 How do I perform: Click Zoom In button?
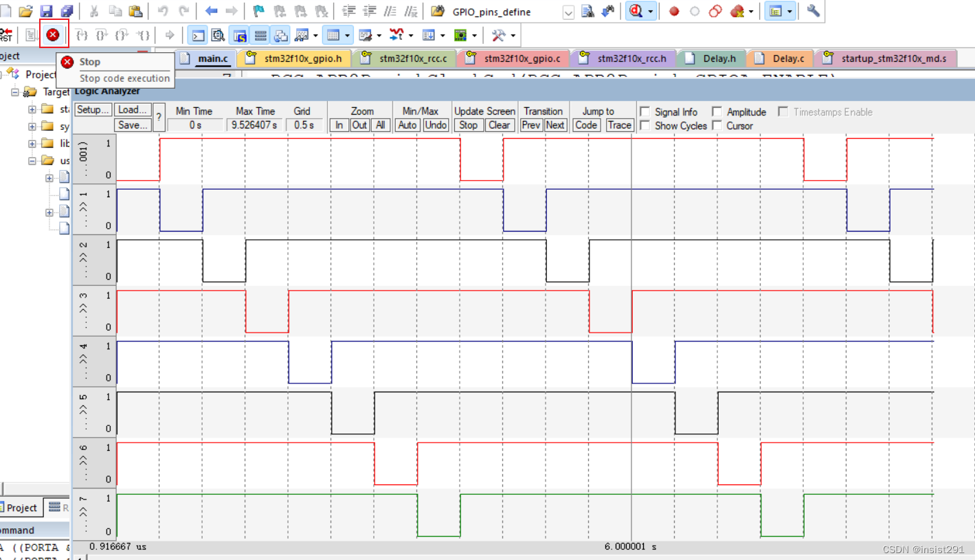[x=339, y=125]
